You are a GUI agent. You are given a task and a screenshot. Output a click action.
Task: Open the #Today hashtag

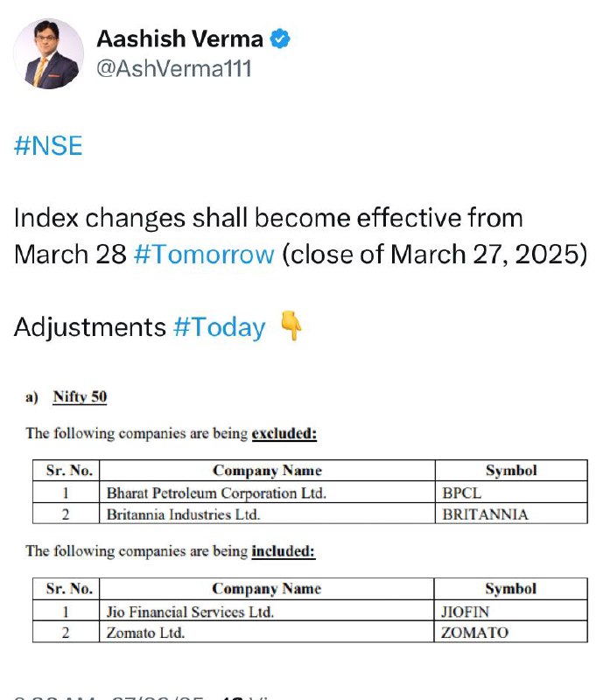click(x=220, y=327)
